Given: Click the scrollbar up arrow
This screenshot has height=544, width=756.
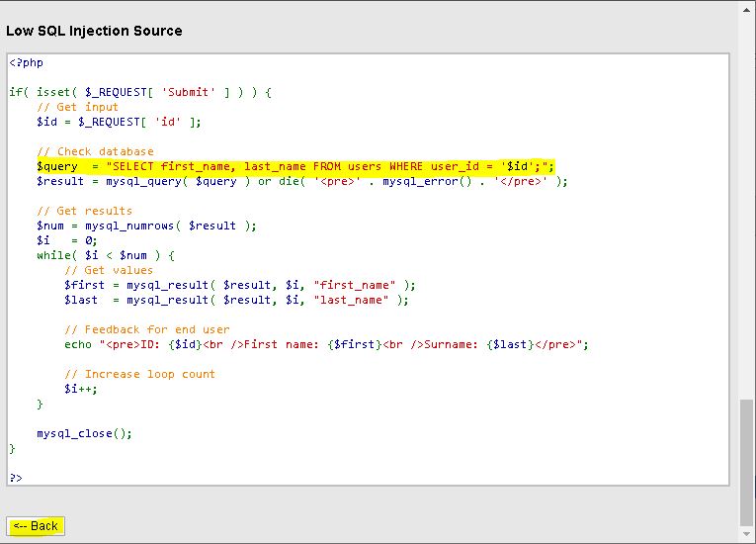Looking at the screenshot, I should [746, 9].
